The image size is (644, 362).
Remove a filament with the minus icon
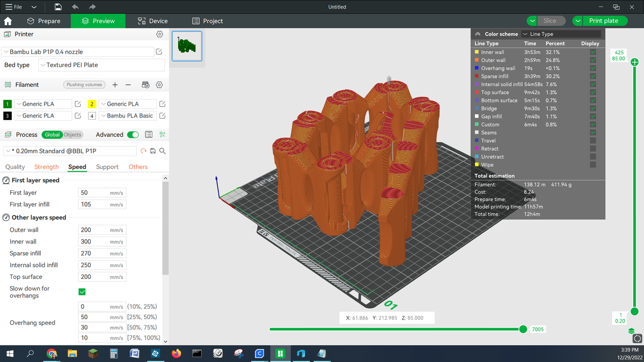(128, 85)
